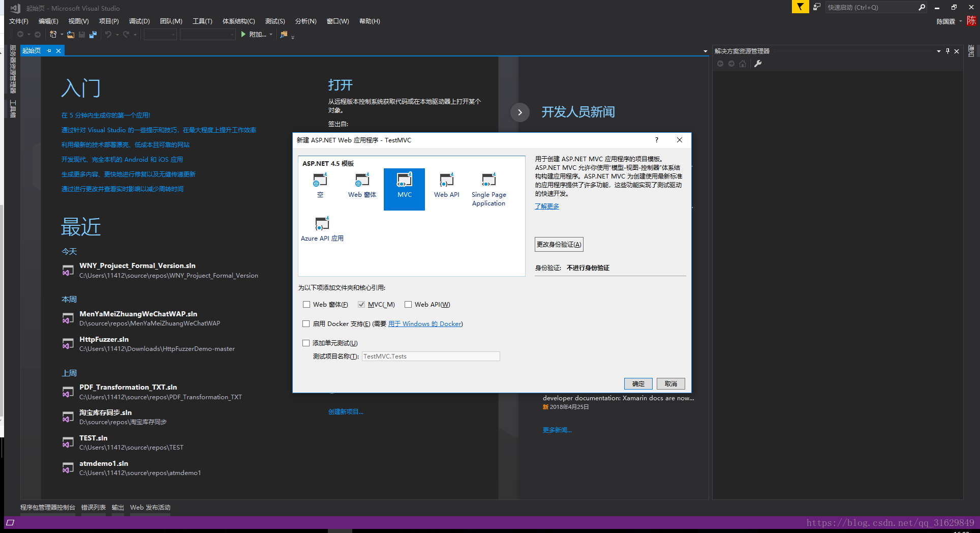The image size is (980, 533).
Task: Click the send feedback icon
Action: click(x=816, y=7)
